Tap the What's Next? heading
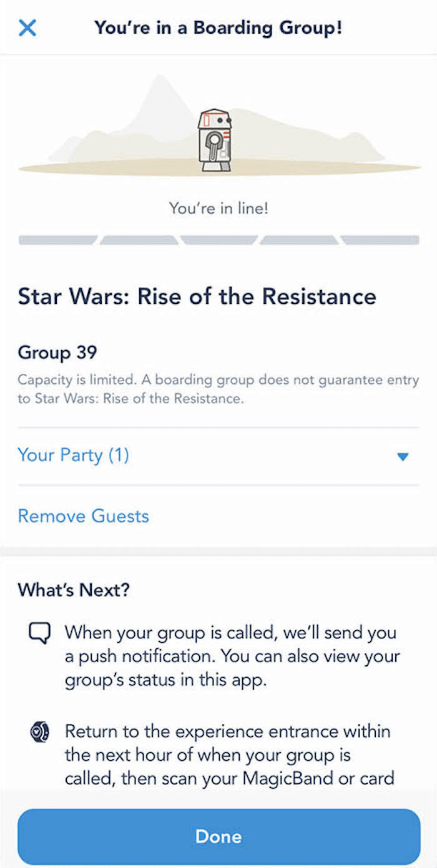The image size is (437, 868). [x=74, y=590]
